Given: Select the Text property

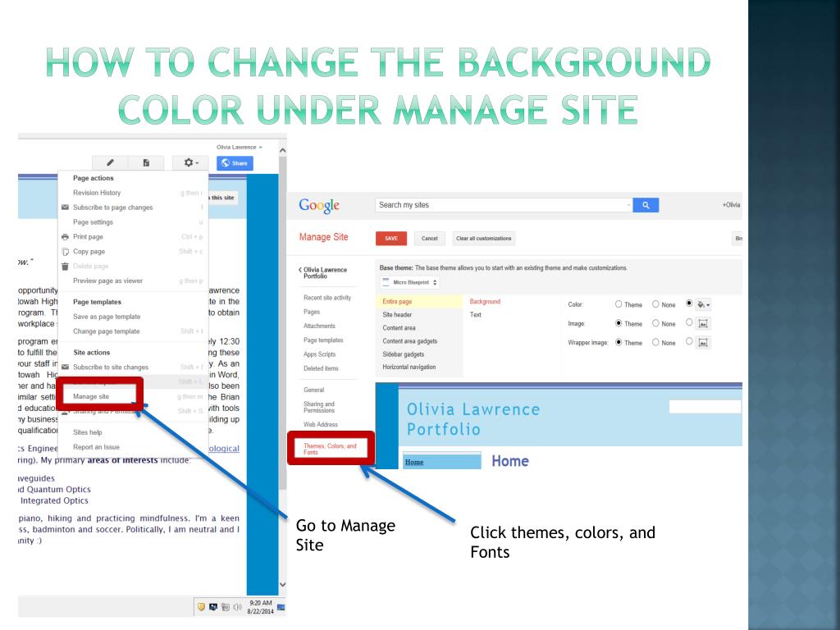Looking at the screenshot, I should [476, 315].
